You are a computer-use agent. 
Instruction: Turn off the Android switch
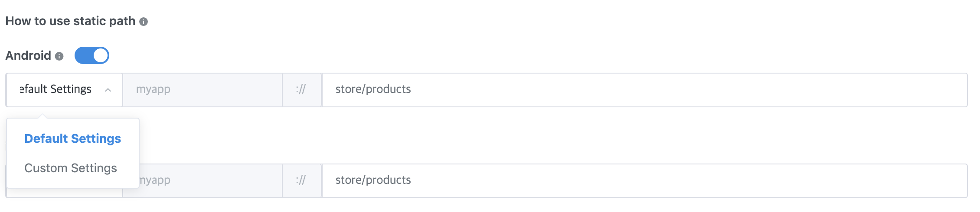coord(91,55)
